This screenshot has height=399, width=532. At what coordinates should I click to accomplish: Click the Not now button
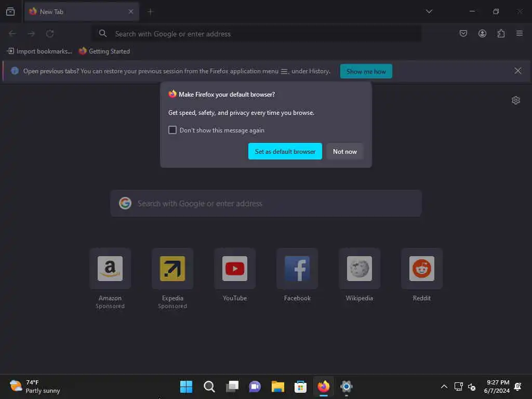pos(345,151)
